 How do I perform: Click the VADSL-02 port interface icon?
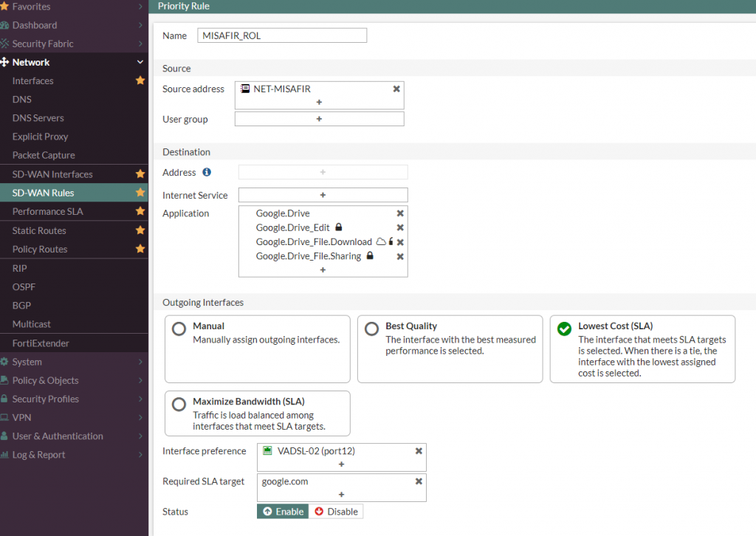pyautogui.click(x=267, y=450)
